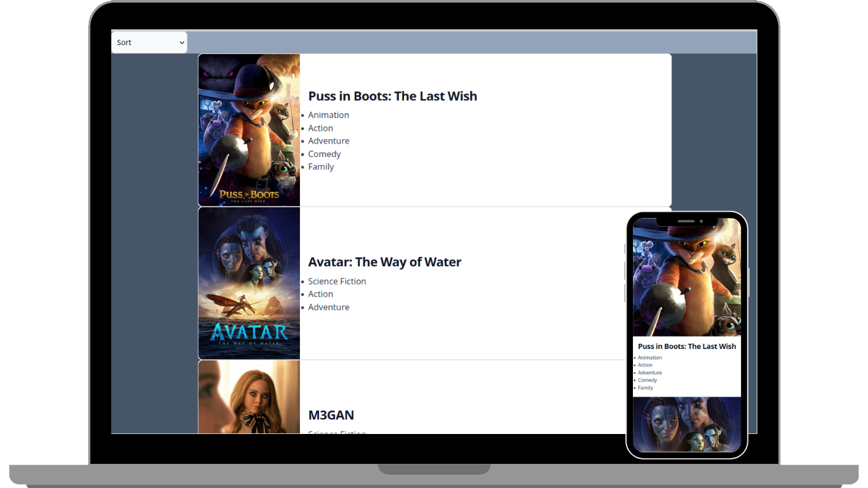Select Science Fiction genre under Avatar

point(337,281)
